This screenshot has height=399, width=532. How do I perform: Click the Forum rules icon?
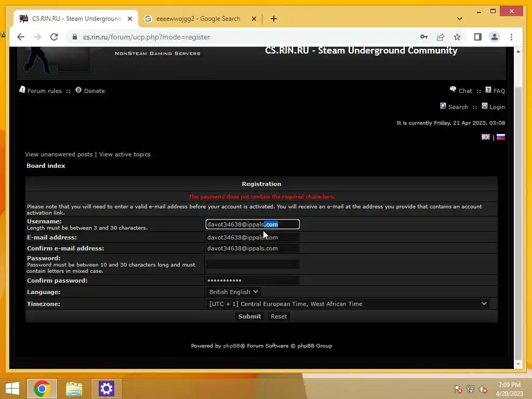[x=22, y=89]
